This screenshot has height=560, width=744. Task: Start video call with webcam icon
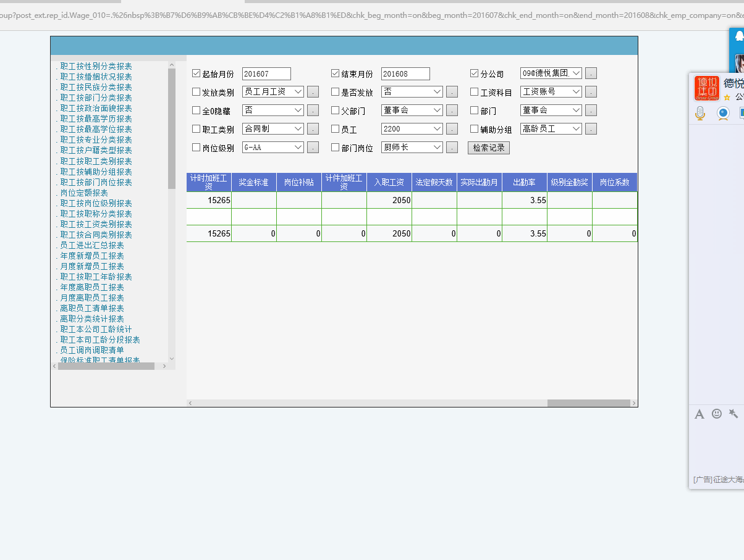[x=723, y=113]
